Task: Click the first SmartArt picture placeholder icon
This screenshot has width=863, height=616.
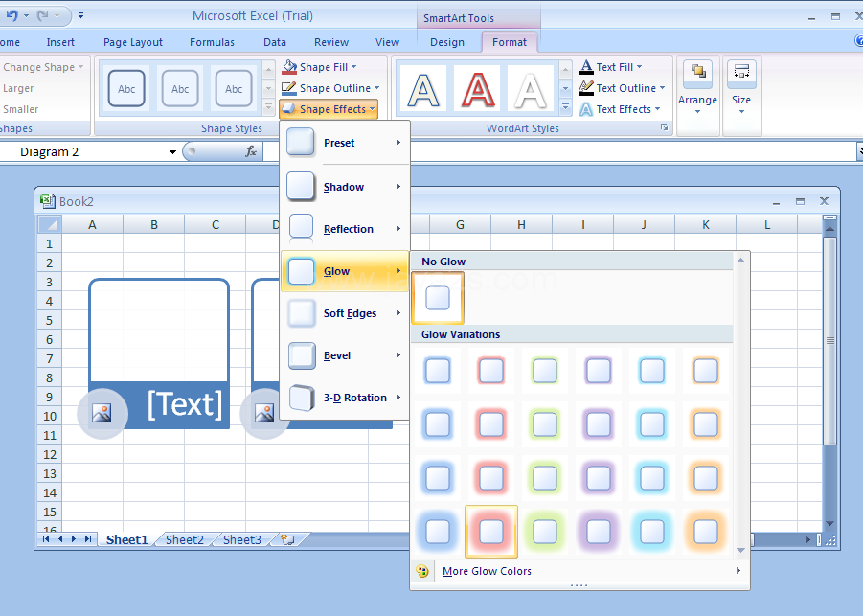Action: [x=102, y=413]
